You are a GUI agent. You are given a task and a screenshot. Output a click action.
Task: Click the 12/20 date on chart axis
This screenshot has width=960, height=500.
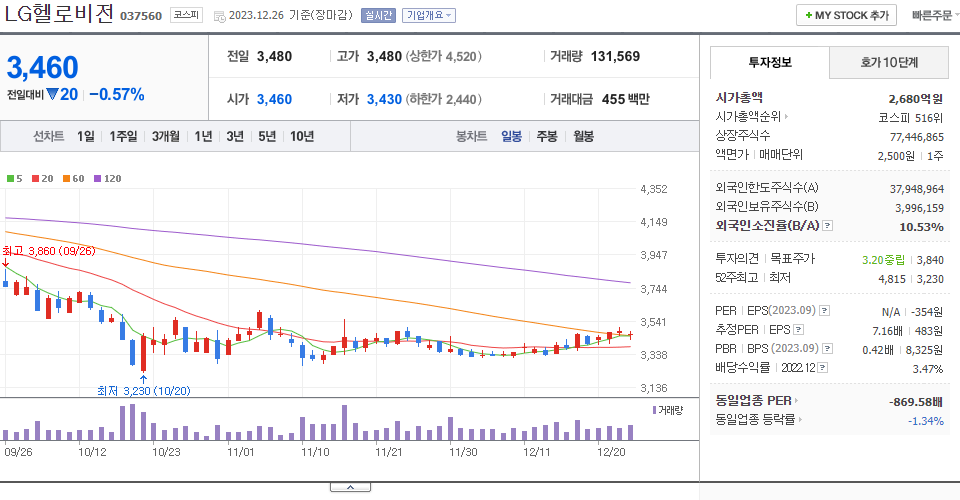pyautogui.click(x=611, y=452)
